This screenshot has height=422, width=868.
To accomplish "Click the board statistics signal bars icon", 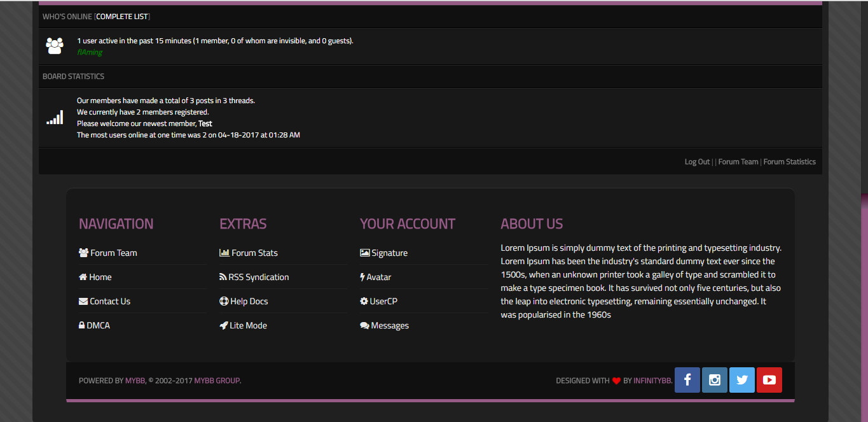I will 55,118.
